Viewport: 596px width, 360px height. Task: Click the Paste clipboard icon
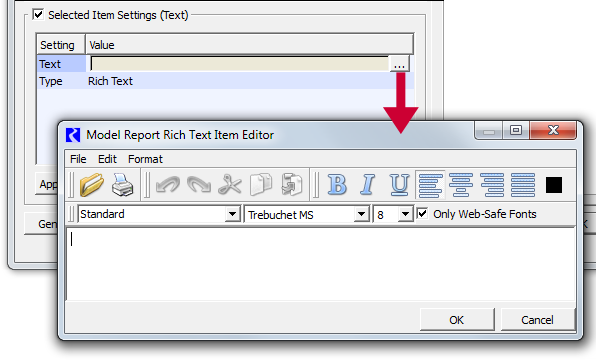pos(292,185)
